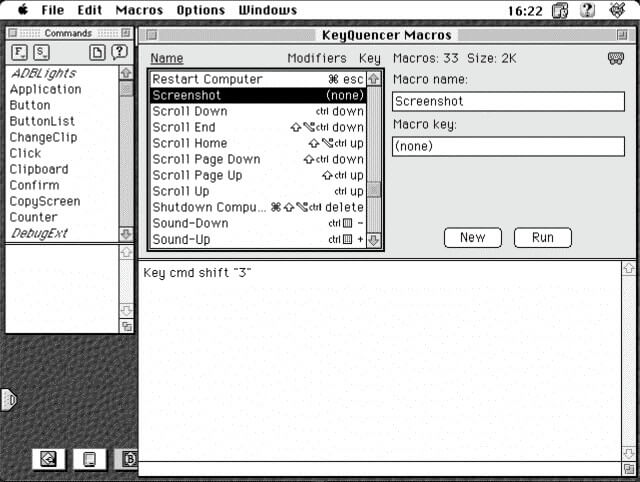Viewport: 640px width, 482px height.
Task: Click the first Control Strip module at bottom left
Action: point(47,459)
